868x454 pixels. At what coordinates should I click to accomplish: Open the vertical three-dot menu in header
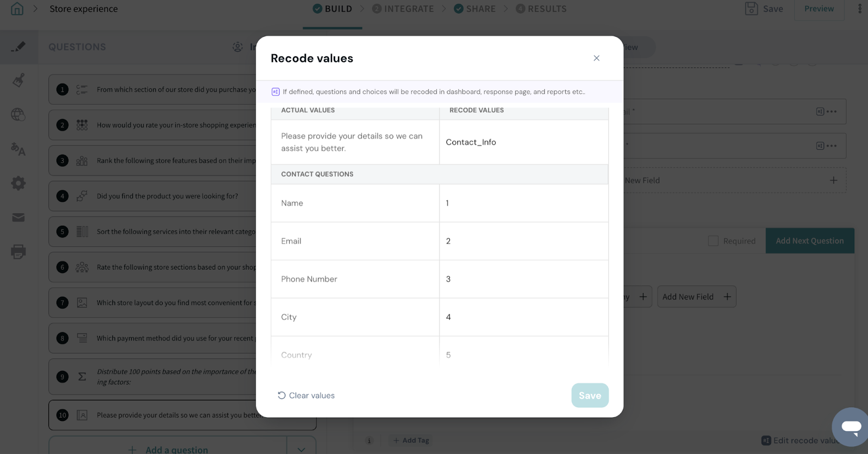[x=860, y=9]
